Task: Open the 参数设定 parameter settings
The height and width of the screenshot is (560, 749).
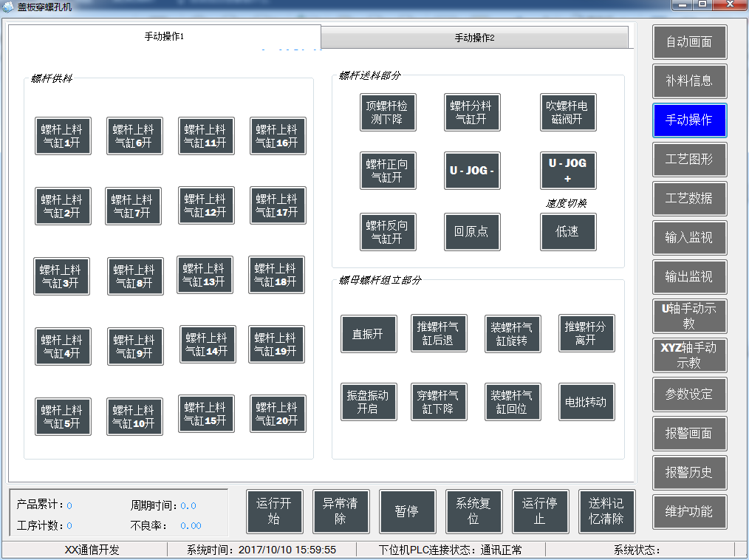Action: [689, 394]
